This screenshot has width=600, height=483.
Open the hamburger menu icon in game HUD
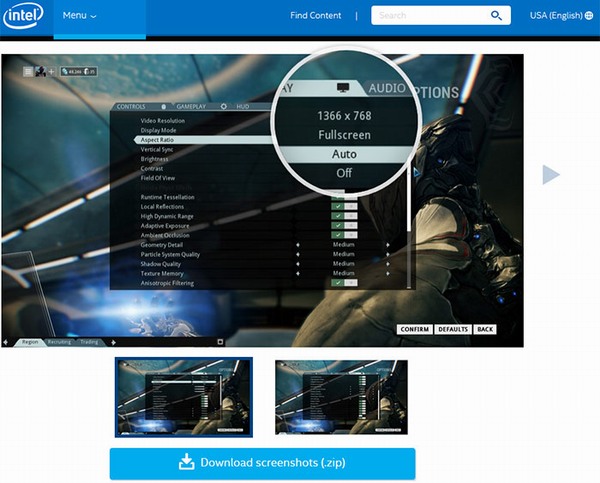[x=28, y=72]
